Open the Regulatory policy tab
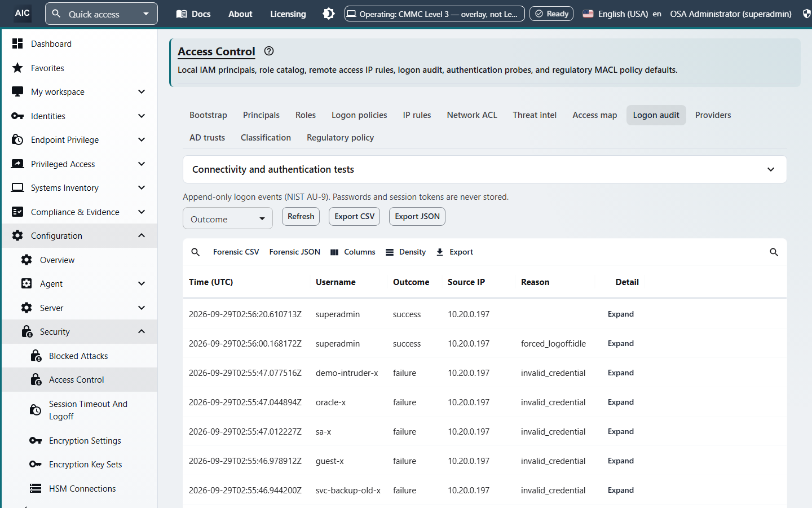Screen dimensions: 812x508 point(340,138)
